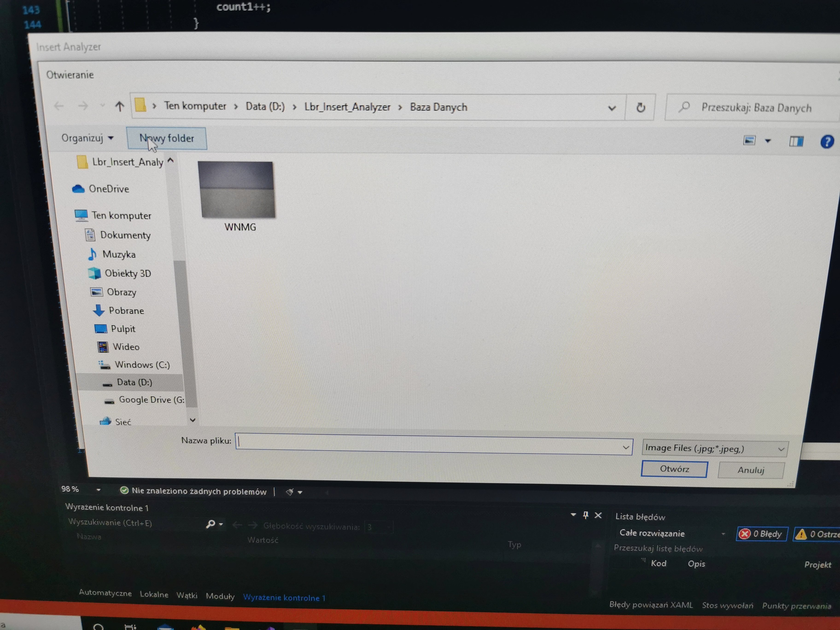Switch to the Automatyczne tab
This screenshot has width=840, height=630.
(105, 593)
